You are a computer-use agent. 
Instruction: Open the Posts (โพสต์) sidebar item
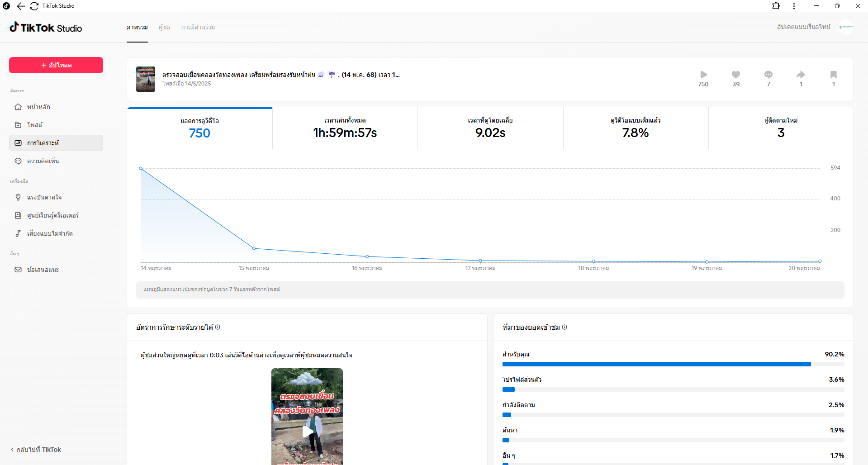56,125
